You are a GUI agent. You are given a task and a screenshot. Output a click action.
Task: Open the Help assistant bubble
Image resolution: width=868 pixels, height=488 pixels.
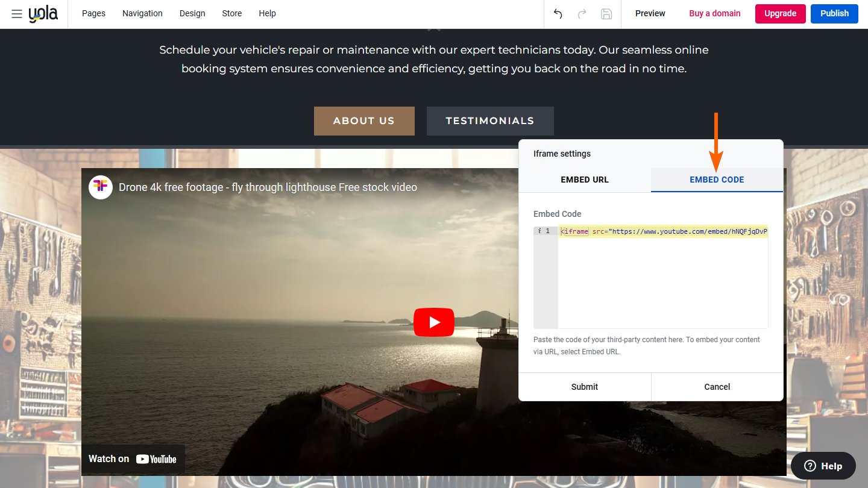click(x=823, y=465)
